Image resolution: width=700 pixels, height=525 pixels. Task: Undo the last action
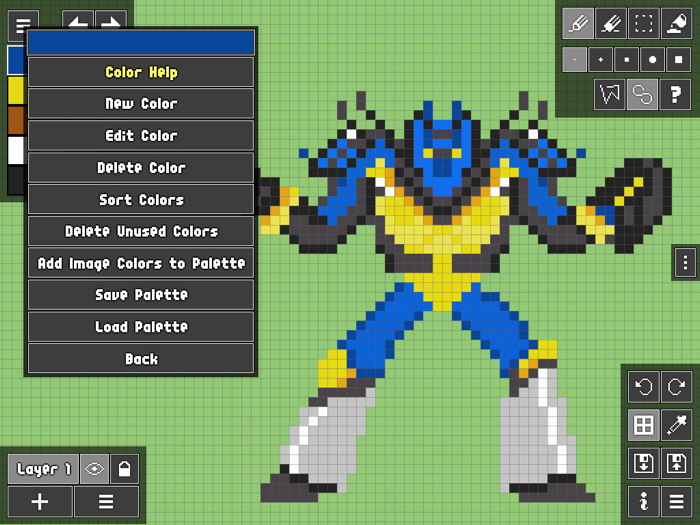(x=643, y=387)
